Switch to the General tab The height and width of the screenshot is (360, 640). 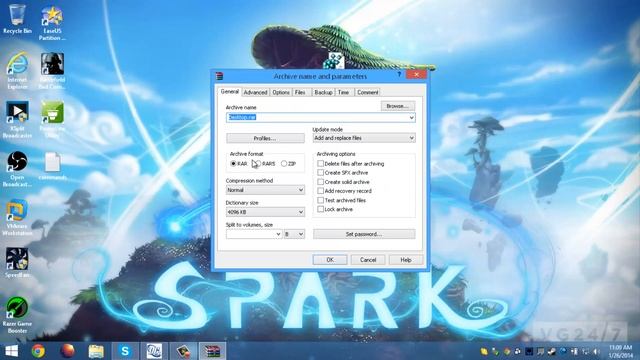[229, 92]
